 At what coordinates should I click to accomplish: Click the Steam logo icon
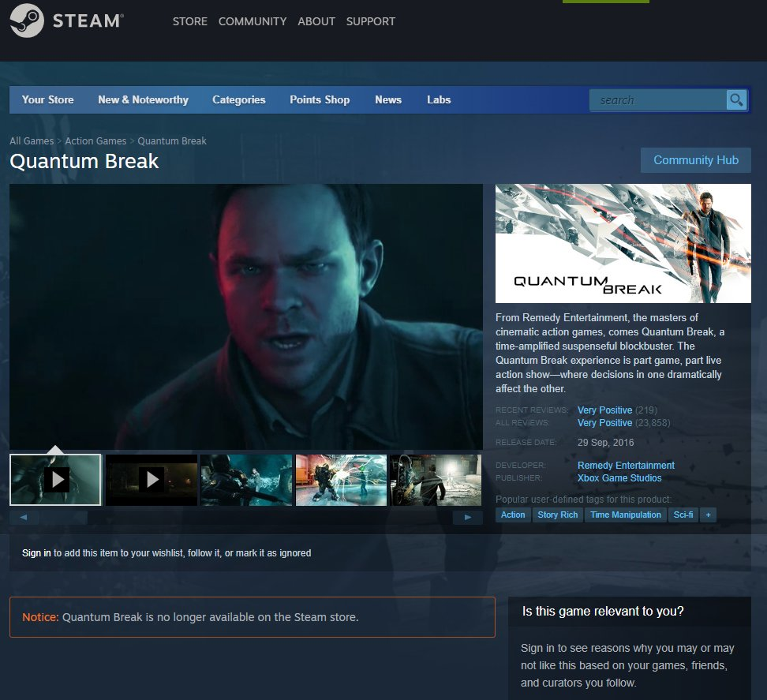27,21
